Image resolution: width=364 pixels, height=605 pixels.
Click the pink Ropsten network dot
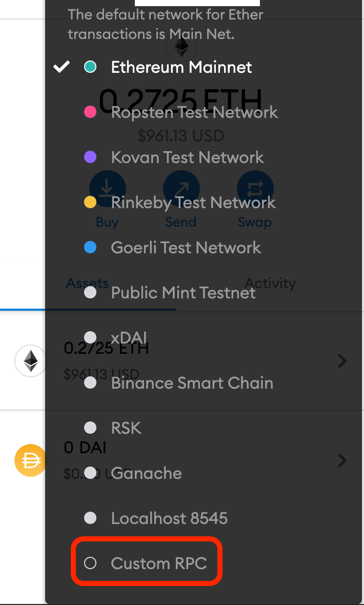90,112
